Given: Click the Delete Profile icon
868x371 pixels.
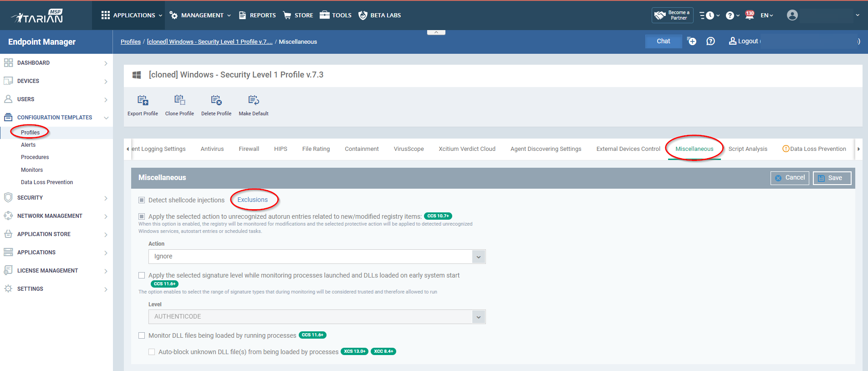Looking at the screenshot, I should click(x=216, y=100).
